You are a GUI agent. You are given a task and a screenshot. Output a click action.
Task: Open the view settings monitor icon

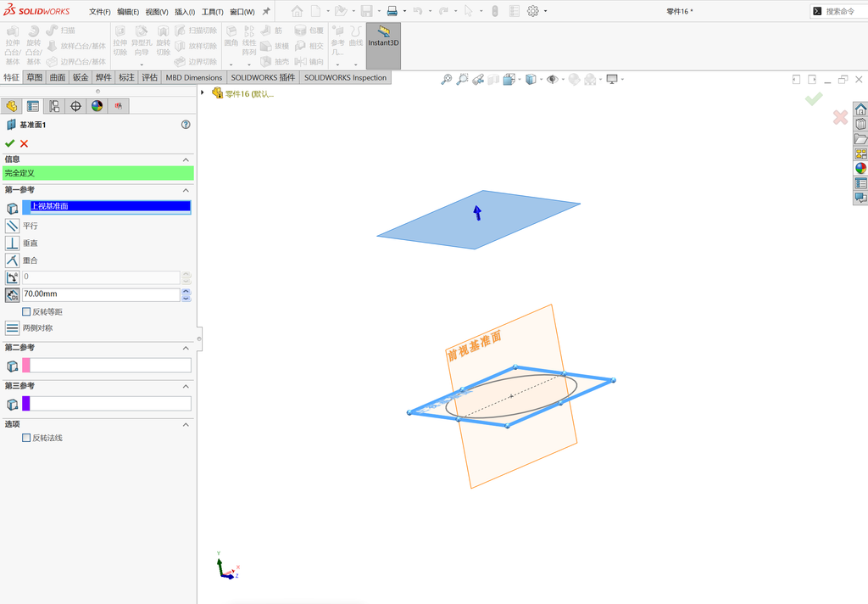pos(612,79)
